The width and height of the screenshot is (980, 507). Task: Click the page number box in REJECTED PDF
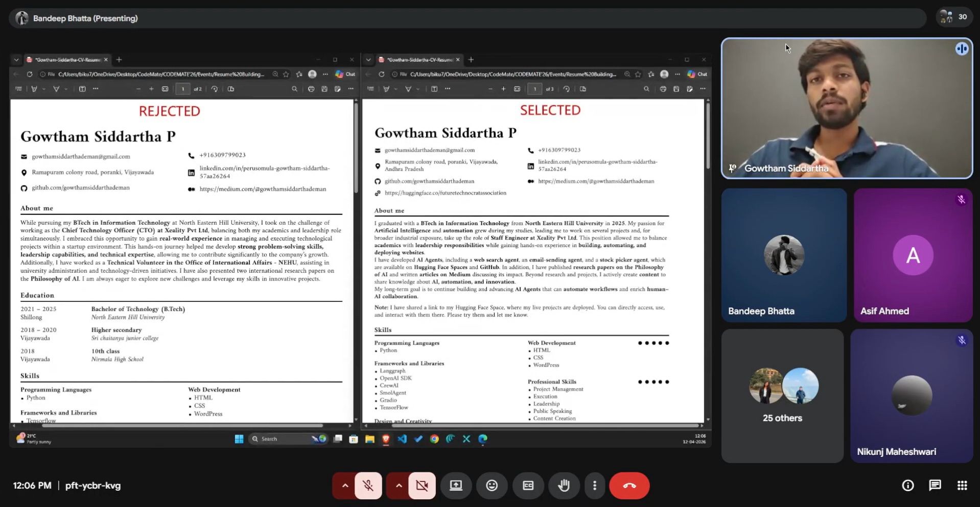click(183, 89)
